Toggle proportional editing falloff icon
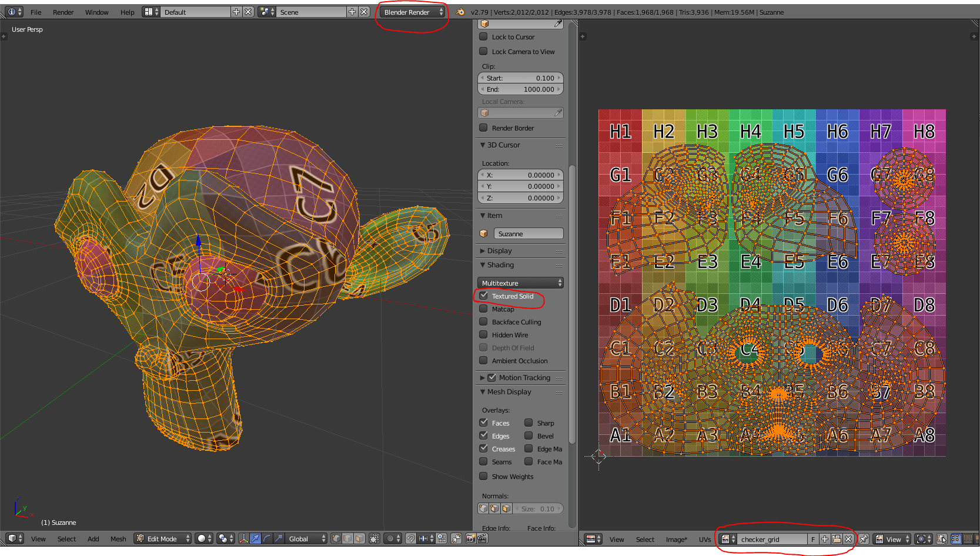 (x=391, y=539)
